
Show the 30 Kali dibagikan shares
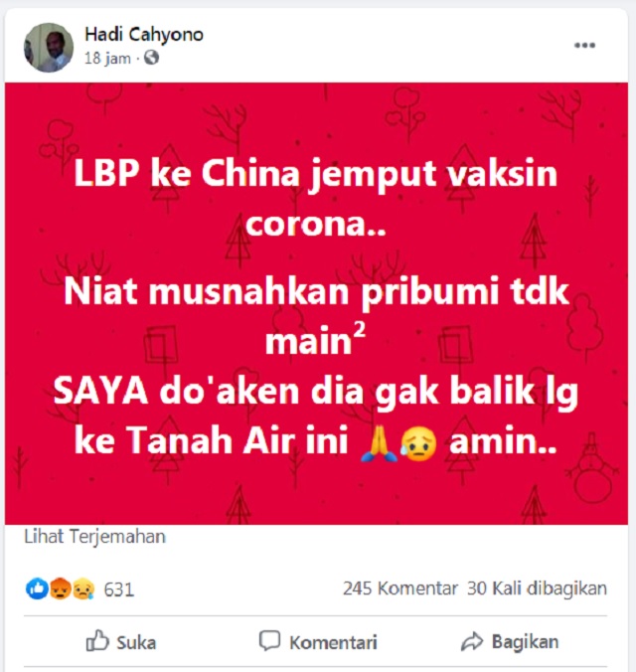point(537,588)
